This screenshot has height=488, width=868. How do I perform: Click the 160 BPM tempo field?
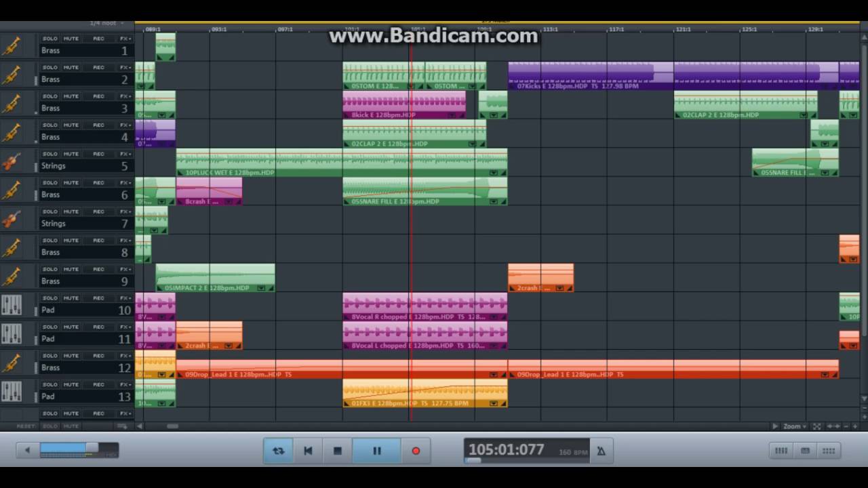coord(574,452)
